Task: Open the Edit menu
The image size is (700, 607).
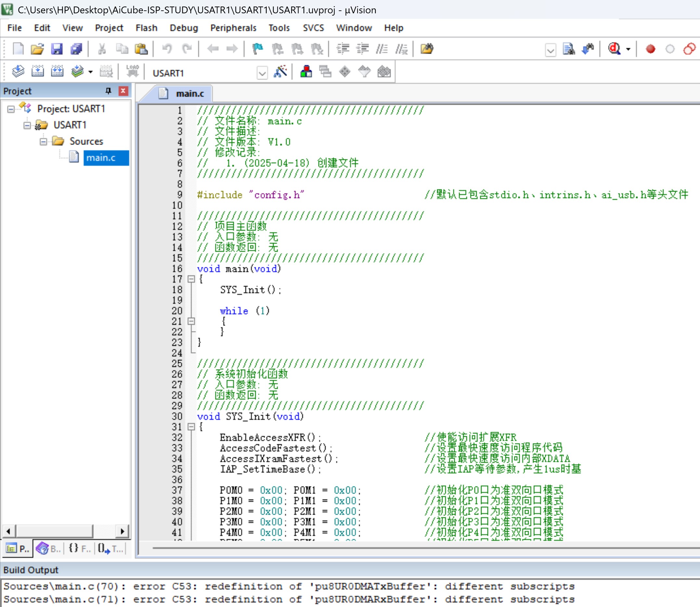Action: (42, 28)
